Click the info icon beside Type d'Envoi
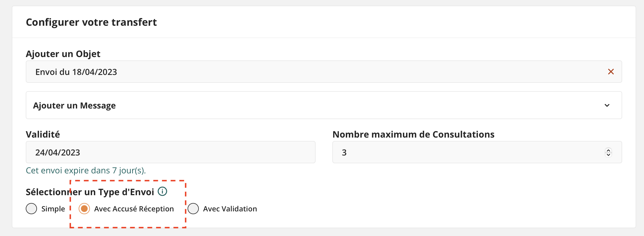The height and width of the screenshot is (236, 644). click(162, 192)
